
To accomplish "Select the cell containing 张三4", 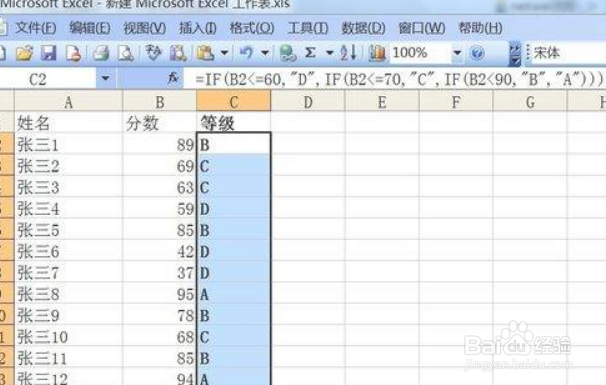I will (68, 209).
